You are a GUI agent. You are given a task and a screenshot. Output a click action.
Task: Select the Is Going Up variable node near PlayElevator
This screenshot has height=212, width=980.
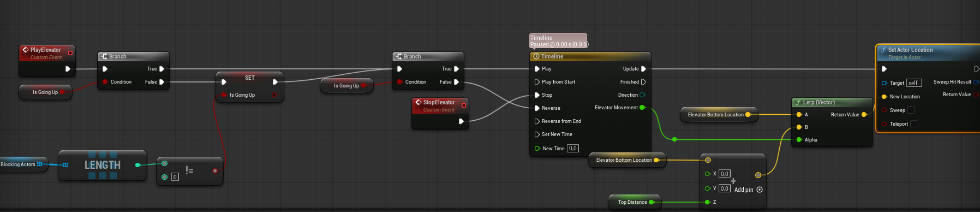[x=45, y=92]
